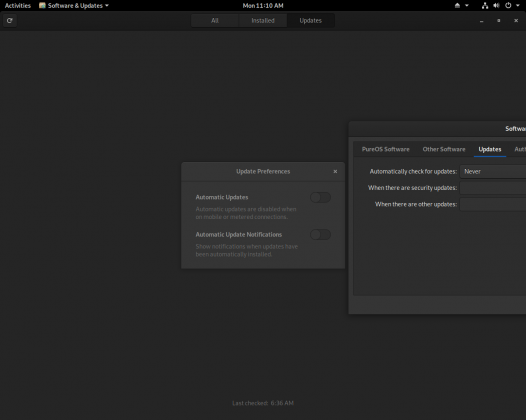526x420 pixels.
Task: Click the home-shaped tray icon in top bar
Action: coord(457,5)
